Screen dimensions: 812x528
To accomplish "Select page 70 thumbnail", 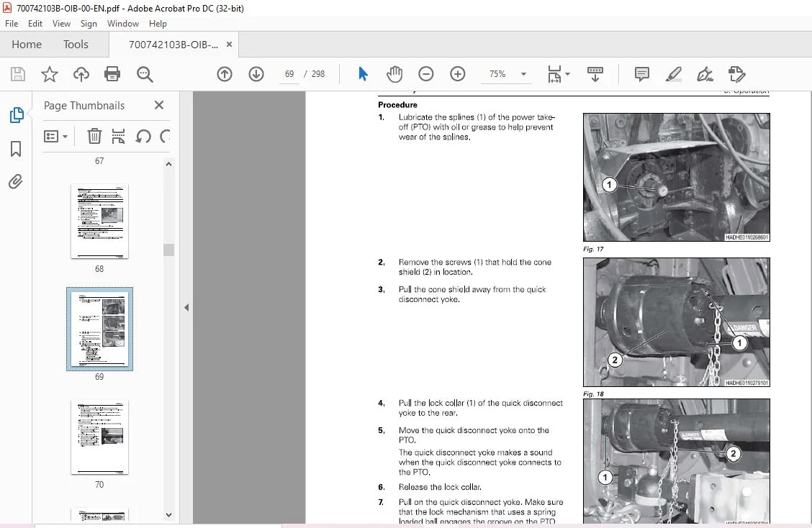I will [x=99, y=437].
